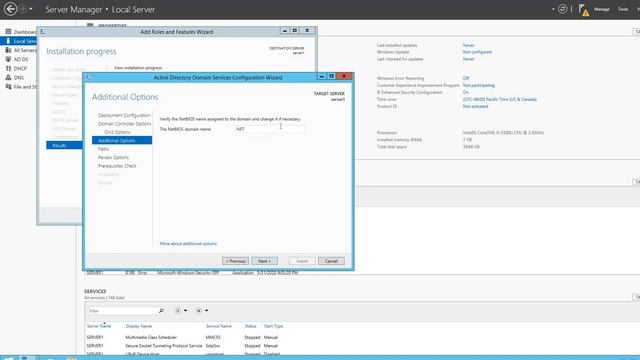
Task: Click Customer Experience Not participating link
Action: click(478, 85)
